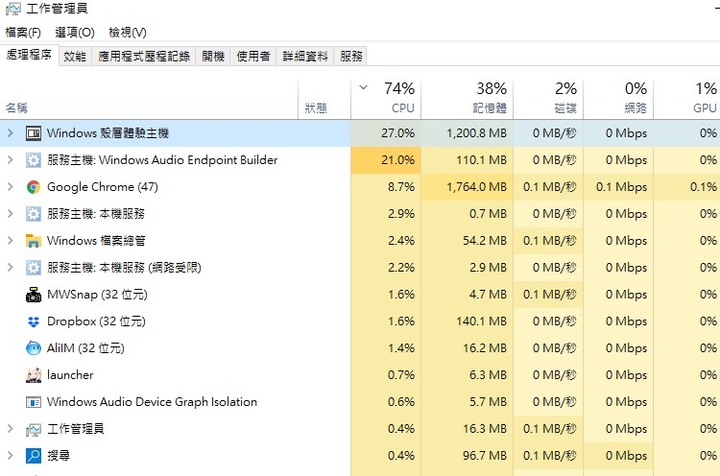Sort by the CPU column header

coord(386,98)
